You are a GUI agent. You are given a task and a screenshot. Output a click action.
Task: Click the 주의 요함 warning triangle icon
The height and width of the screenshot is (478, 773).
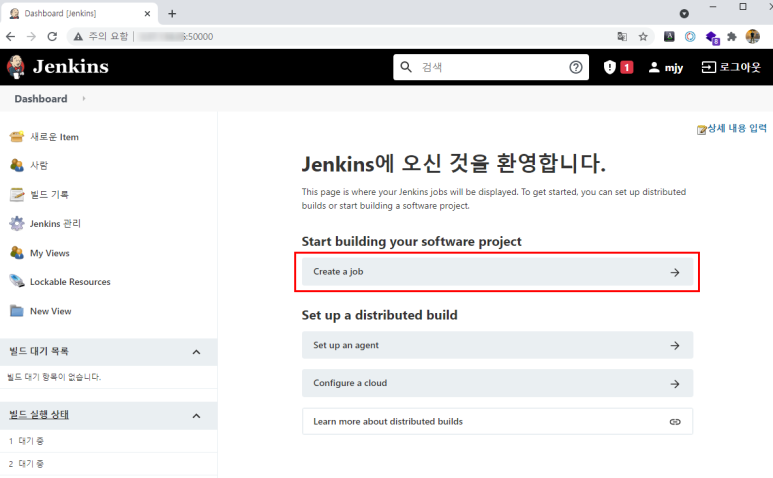coord(78,36)
